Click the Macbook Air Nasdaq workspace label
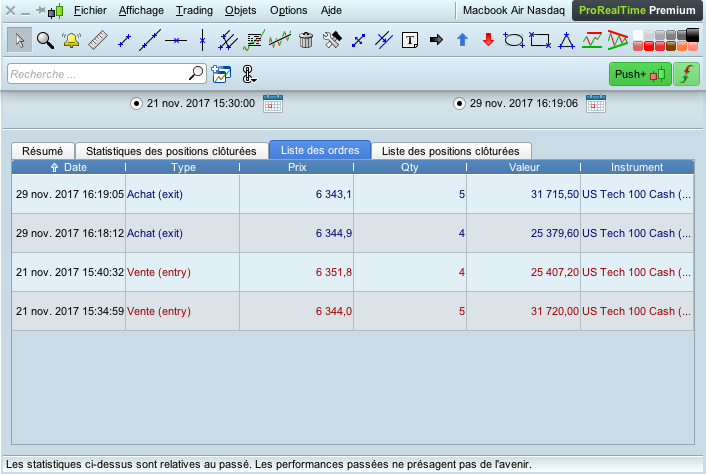The height and width of the screenshot is (474, 706). [x=514, y=10]
